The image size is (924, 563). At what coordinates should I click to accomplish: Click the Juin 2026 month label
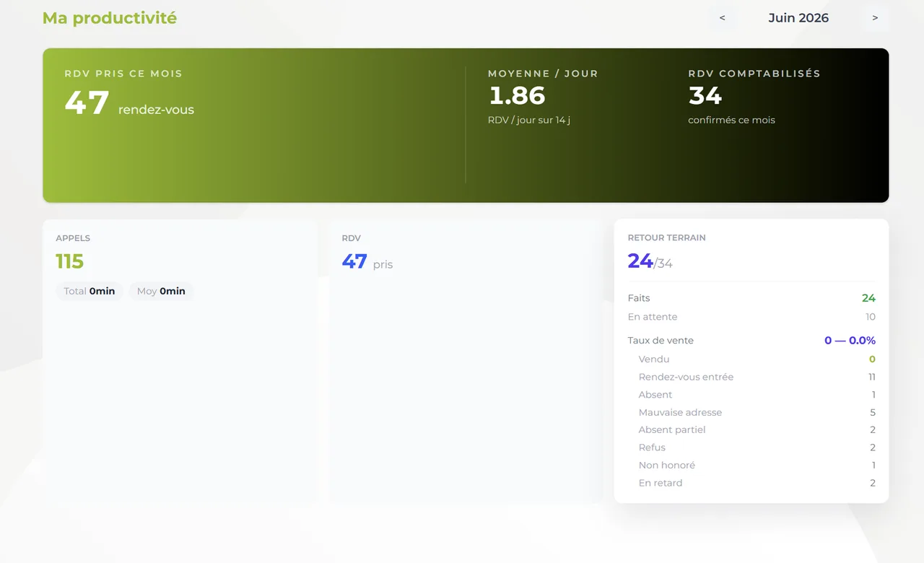pos(798,18)
